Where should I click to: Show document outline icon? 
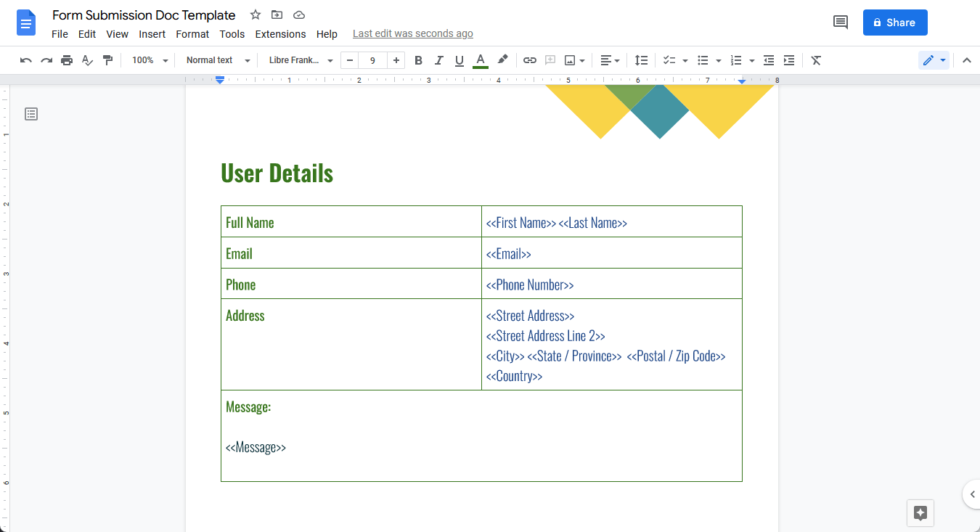click(31, 114)
